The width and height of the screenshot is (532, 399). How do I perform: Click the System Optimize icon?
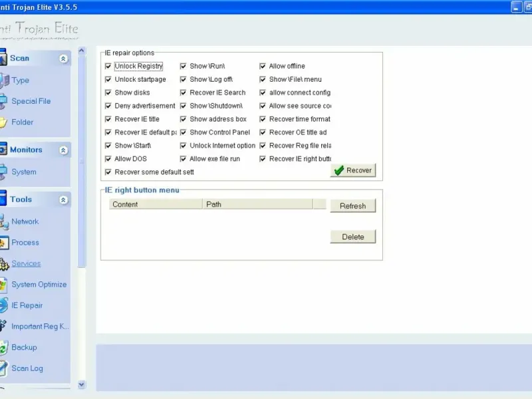(3, 285)
